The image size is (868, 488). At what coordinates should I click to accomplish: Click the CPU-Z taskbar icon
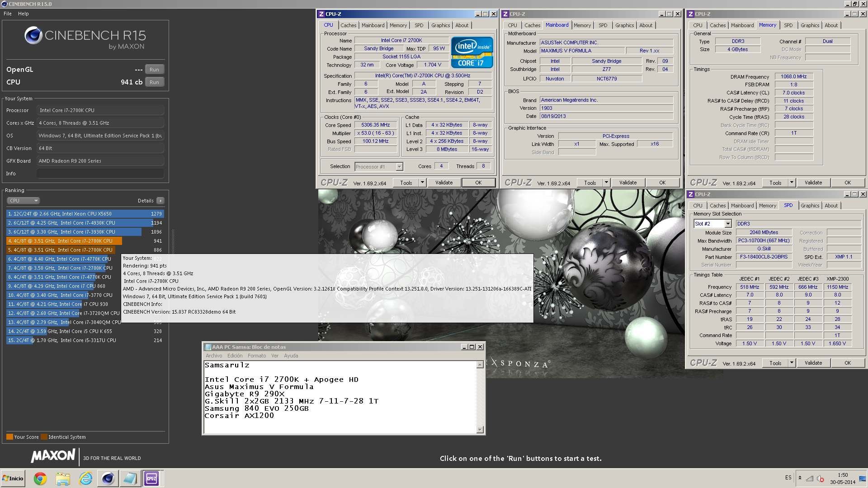(151, 479)
